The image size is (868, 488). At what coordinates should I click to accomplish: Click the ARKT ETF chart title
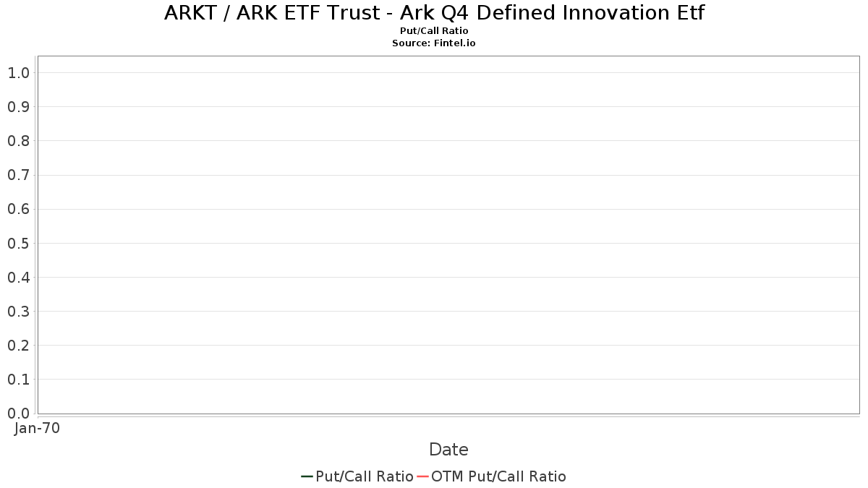(434, 13)
